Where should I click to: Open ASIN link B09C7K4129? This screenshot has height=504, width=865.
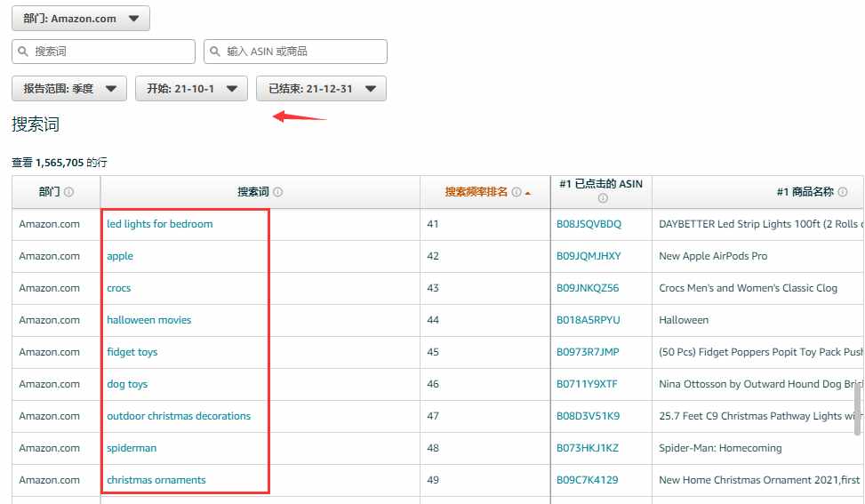tap(587, 480)
